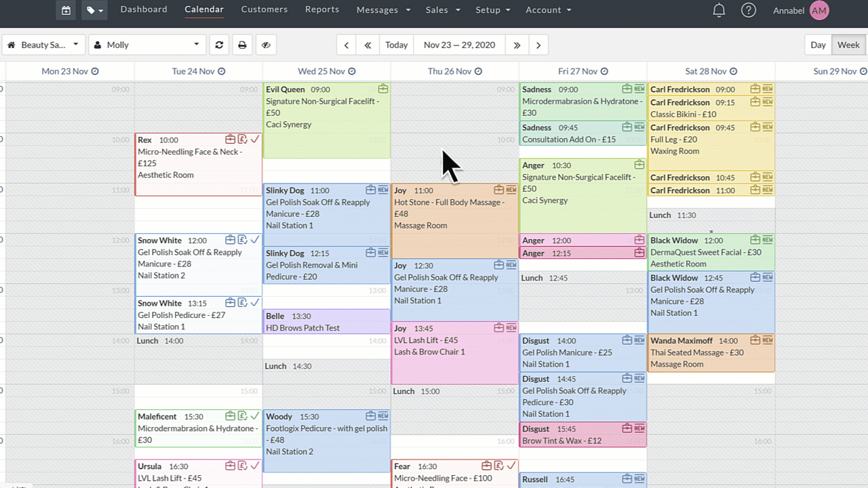Viewport: 868px width, 488px height.
Task: Open the Woody 15:30 Footlogix Pedicure appointment
Action: [327, 441]
